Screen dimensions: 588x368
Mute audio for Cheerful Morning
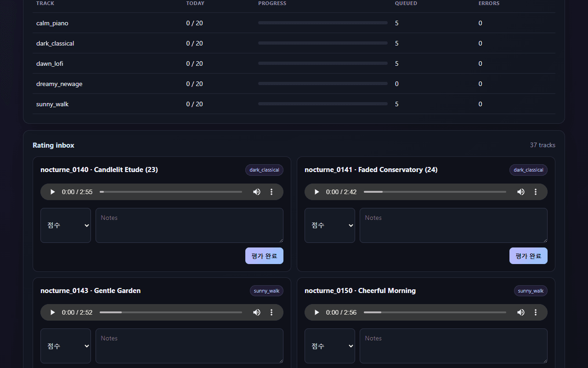521,312
